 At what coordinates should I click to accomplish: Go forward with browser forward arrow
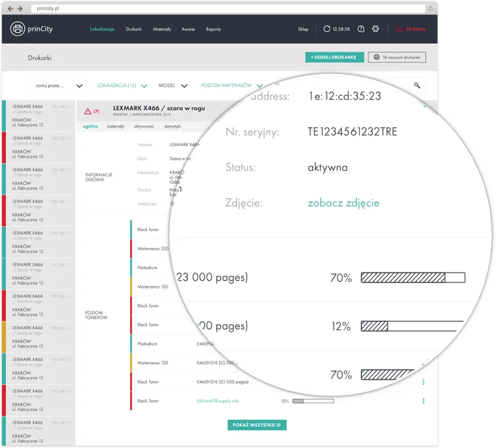(20, 9)
